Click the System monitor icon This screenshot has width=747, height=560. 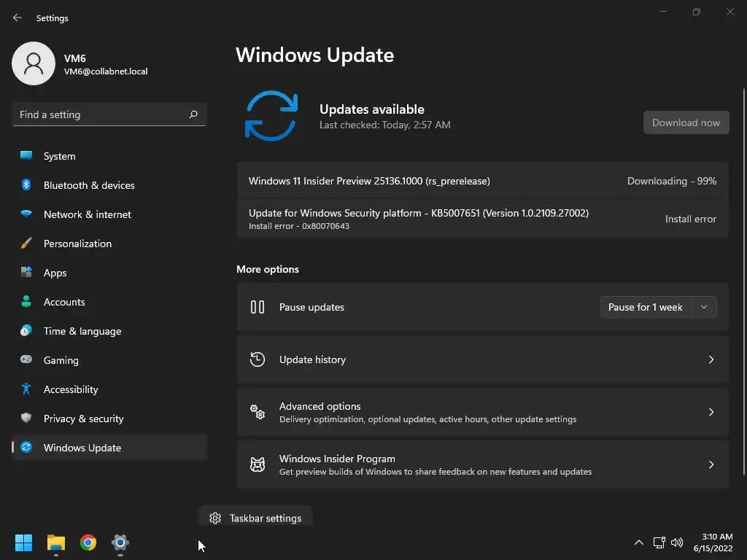pyautogui.click(x=26, y=156)
